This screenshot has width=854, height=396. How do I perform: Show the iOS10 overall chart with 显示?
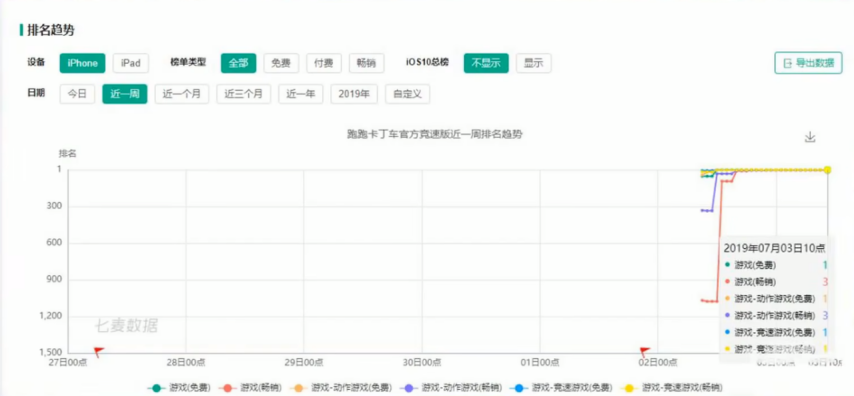click(534, 63)
